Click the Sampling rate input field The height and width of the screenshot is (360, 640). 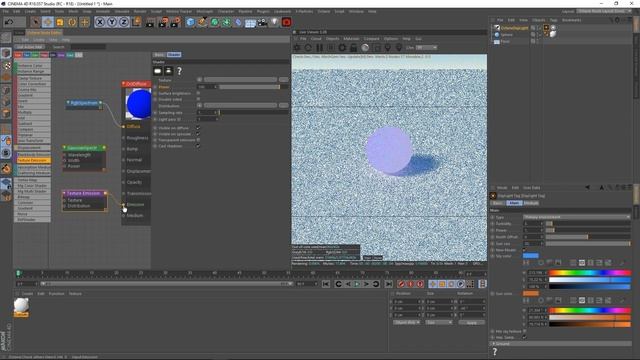207,112
